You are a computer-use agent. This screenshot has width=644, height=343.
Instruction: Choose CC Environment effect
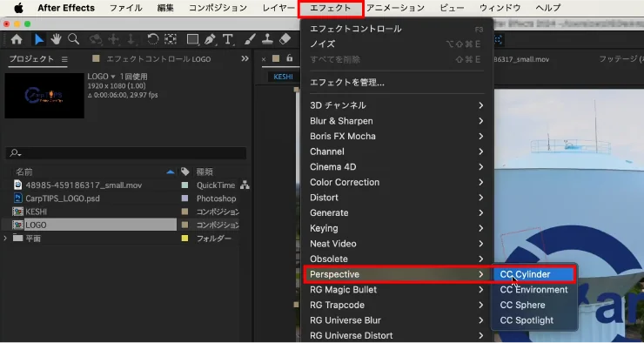point(534,290)
